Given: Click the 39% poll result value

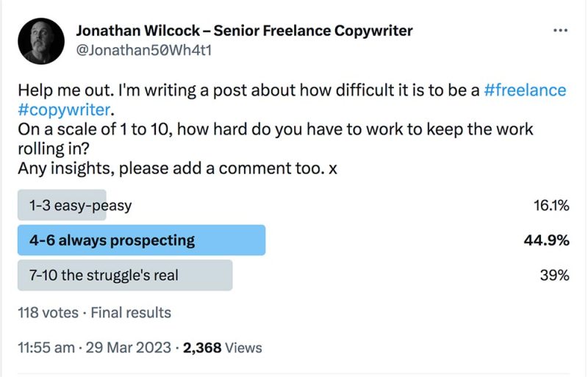Looking at the screenshot, I should [x=555, y=276].
